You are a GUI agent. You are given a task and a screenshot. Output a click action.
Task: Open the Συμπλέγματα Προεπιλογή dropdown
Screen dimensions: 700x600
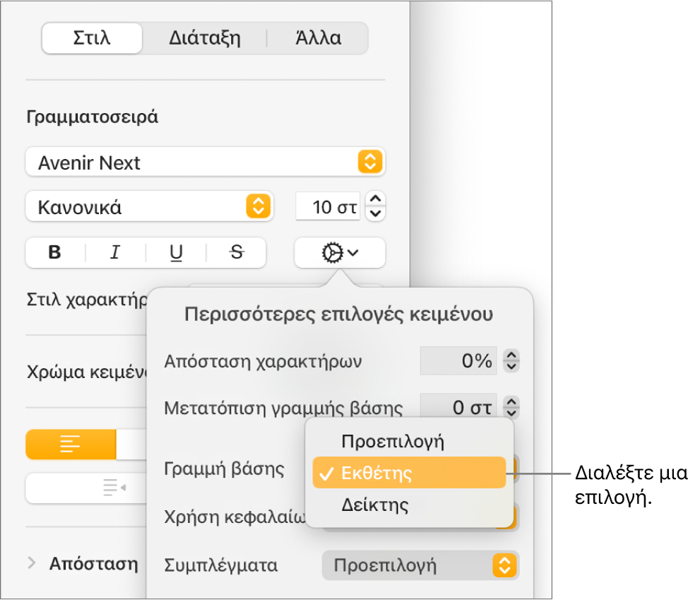click(x=420, y=565)
